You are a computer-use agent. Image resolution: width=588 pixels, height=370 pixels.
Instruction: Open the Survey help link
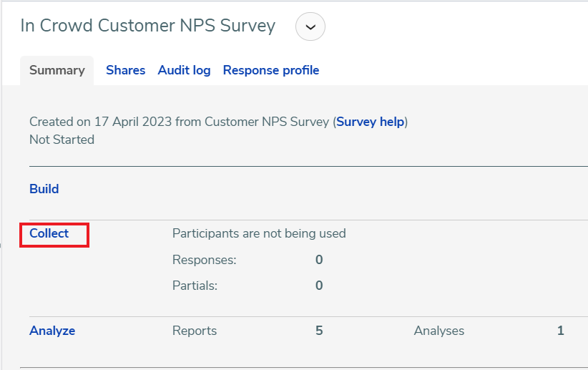pyautogui.click(x=370, y=122)
